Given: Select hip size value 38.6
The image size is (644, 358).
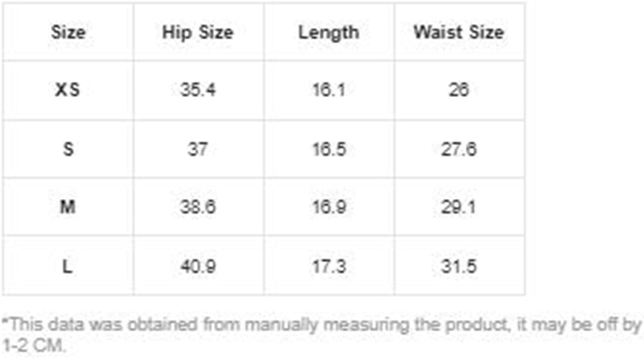Looking at the screenshot, I should pyautogui.click(x=198, y=207).
